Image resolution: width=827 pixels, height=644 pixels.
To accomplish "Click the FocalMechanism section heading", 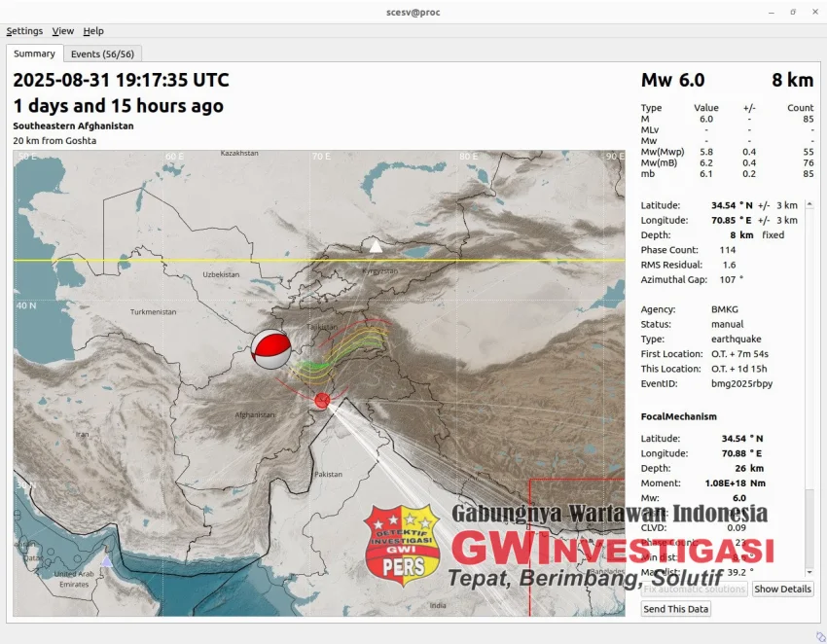I will [678, 416].
